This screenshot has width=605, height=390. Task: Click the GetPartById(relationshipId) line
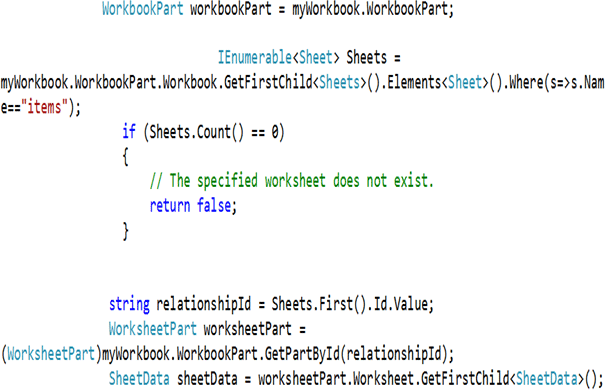click(227, 354)
